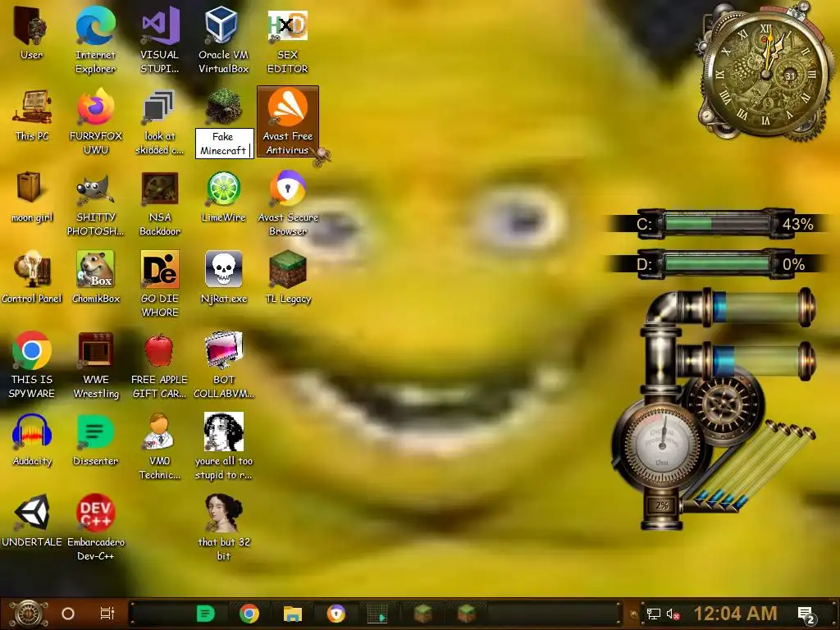Select the ChomikBox icon
Image resolution: width=840 pixels, height=630 pixels.
point(95,269)
